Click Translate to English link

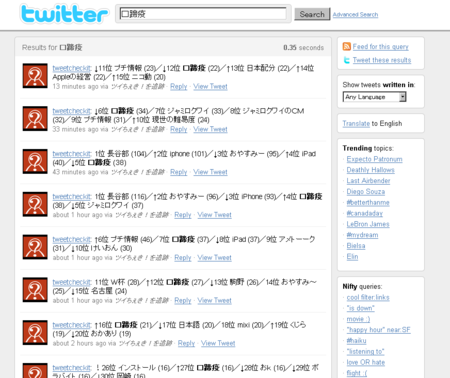(356, 123)
